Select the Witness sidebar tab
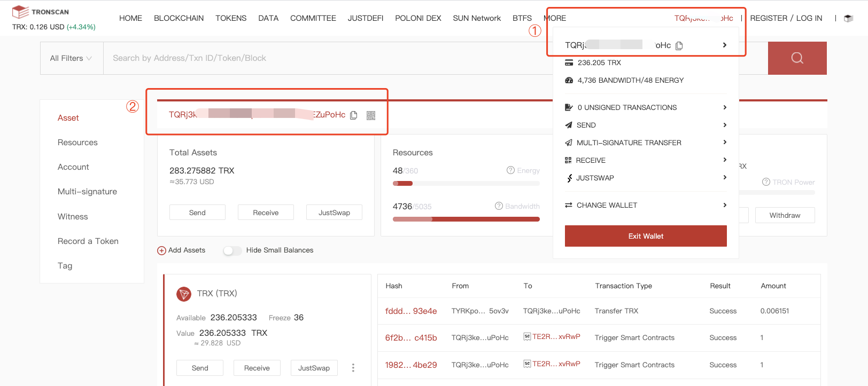 click(x=73, y=217)
